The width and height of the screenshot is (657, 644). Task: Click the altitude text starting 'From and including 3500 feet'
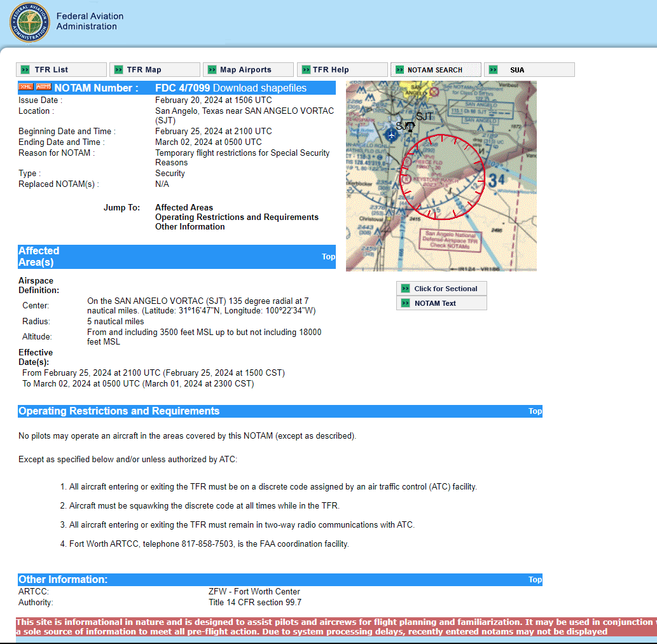(204, 337)
